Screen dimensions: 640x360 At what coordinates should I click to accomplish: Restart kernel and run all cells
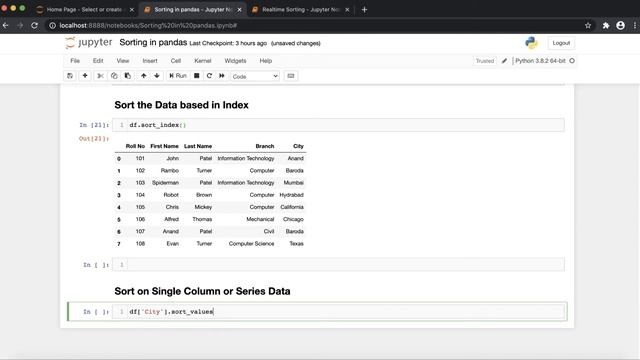coord(222,76)
